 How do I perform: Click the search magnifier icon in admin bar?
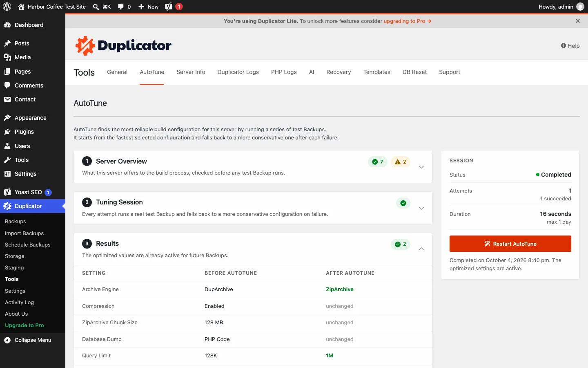point(96,7)
